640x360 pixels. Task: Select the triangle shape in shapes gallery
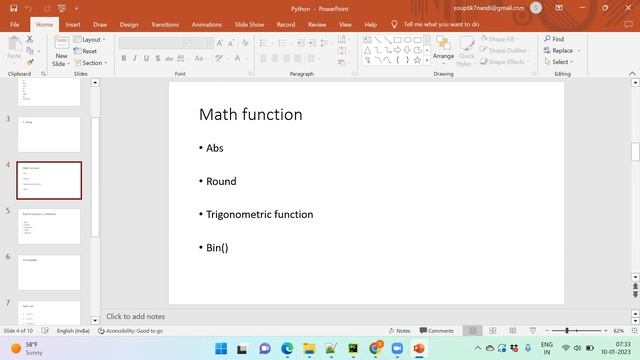click(x=367, y=50)
